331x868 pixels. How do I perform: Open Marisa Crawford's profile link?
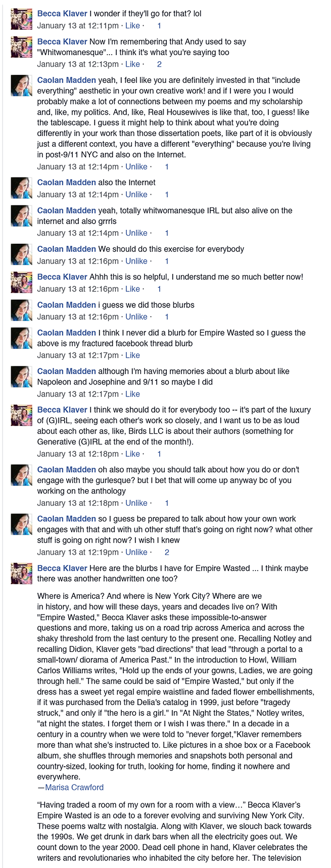74,788
